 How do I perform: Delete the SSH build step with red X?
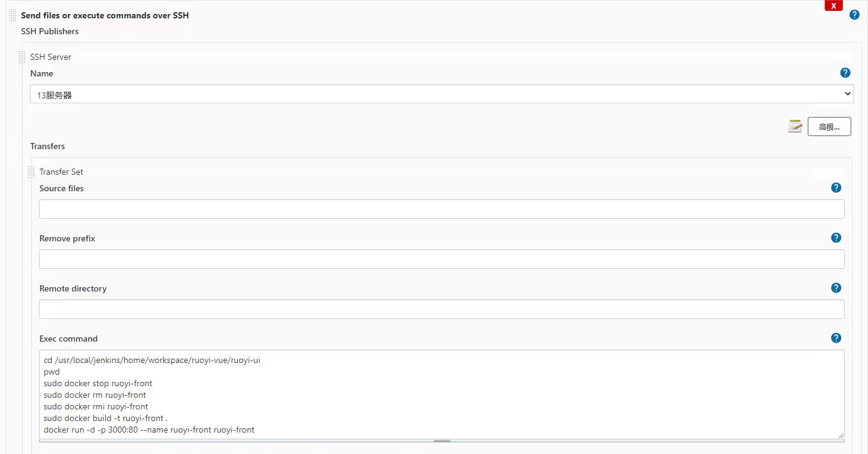pos(833,5)
